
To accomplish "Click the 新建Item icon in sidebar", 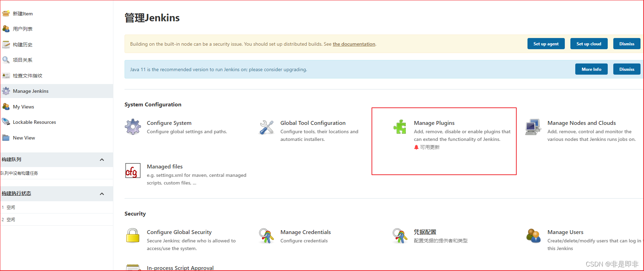I will [6, 14].
